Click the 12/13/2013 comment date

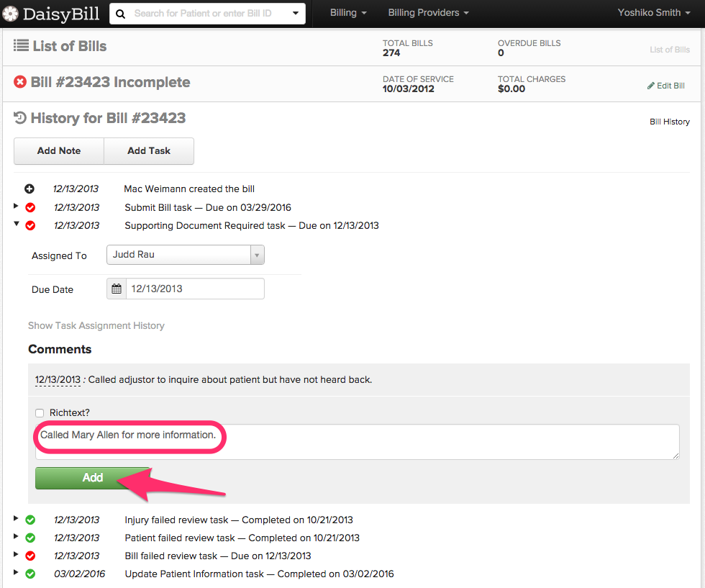click(x=58, y=380)
